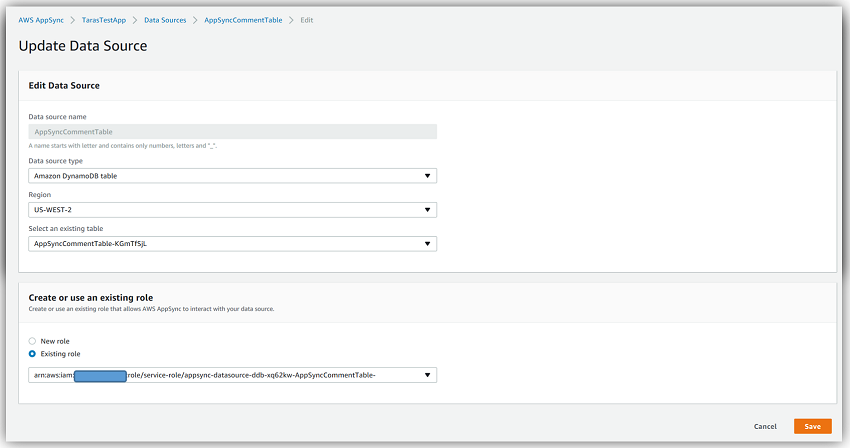The image size is (850, 448).
Task: Click the Data source name field
Action: point(232,131)
